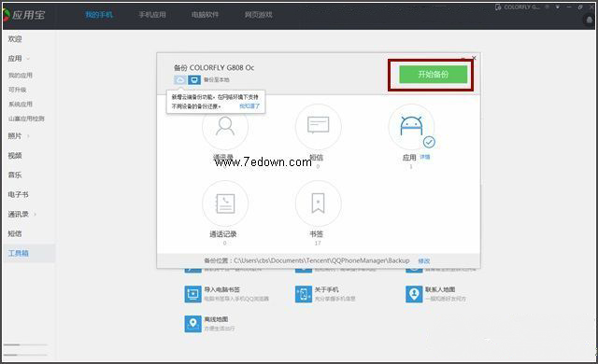Image resolution: width=598 pixels, height=364 pixels.
Task: Select the call log 通话记录 icon
Action: pyautogui.click(x=225, y=203)
